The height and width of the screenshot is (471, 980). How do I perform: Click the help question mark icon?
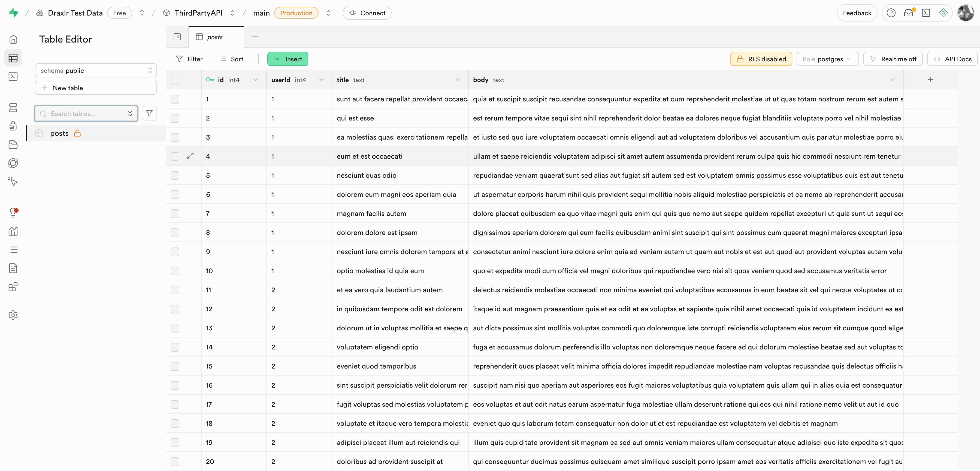click(891, 13)
